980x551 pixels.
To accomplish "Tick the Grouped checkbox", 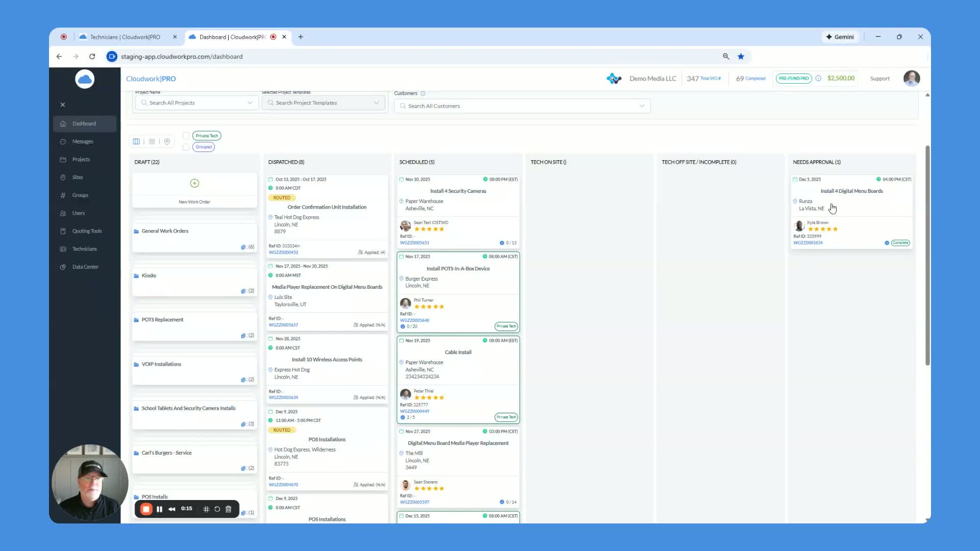I will tap(186, 147).
